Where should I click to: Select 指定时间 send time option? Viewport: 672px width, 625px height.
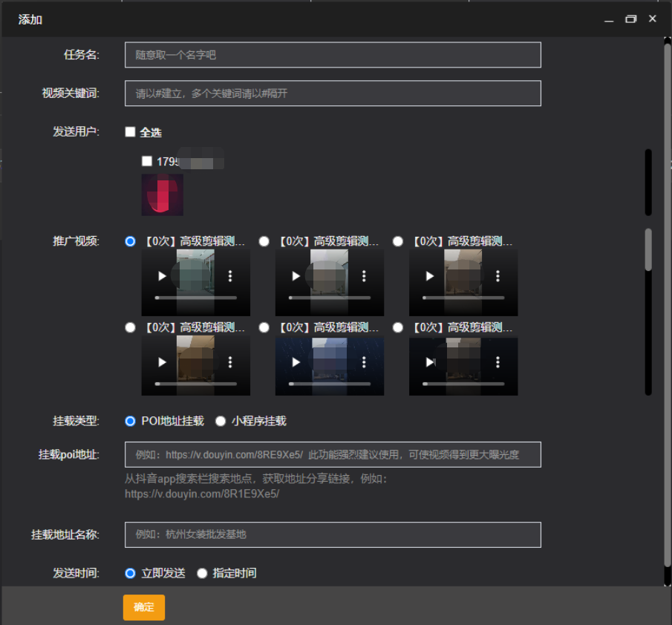202,573
